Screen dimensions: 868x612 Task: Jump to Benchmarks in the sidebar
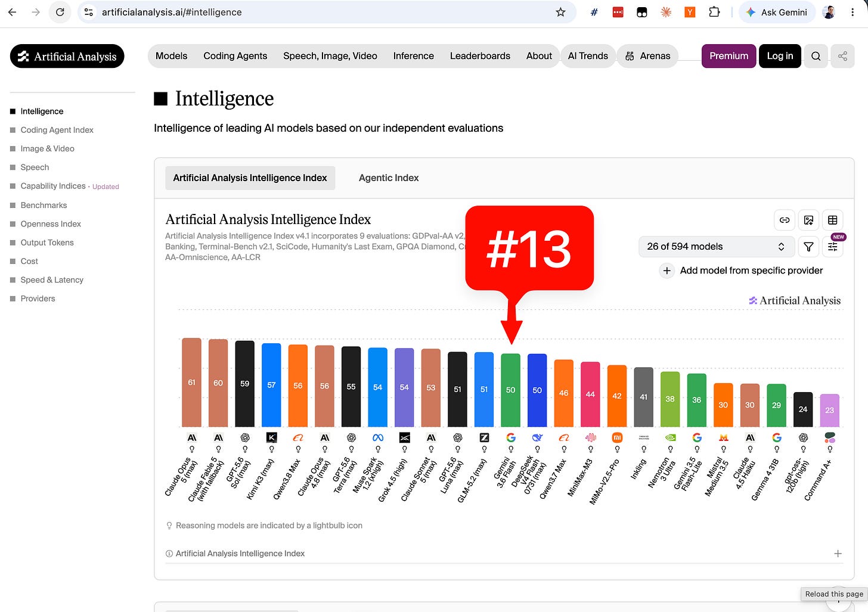(x=44, y=205)
